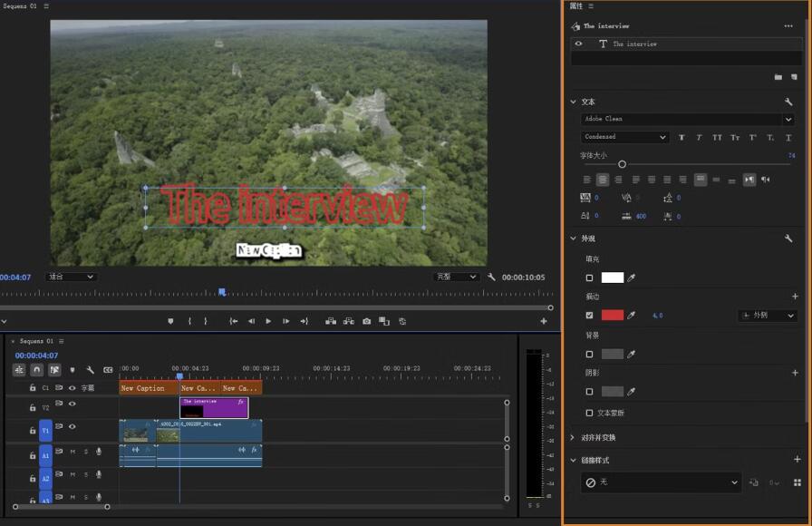Viewport: 812px width, 526px height.
Task: Enable the 填充 fill checkbox
Action: tap(589, 278)
